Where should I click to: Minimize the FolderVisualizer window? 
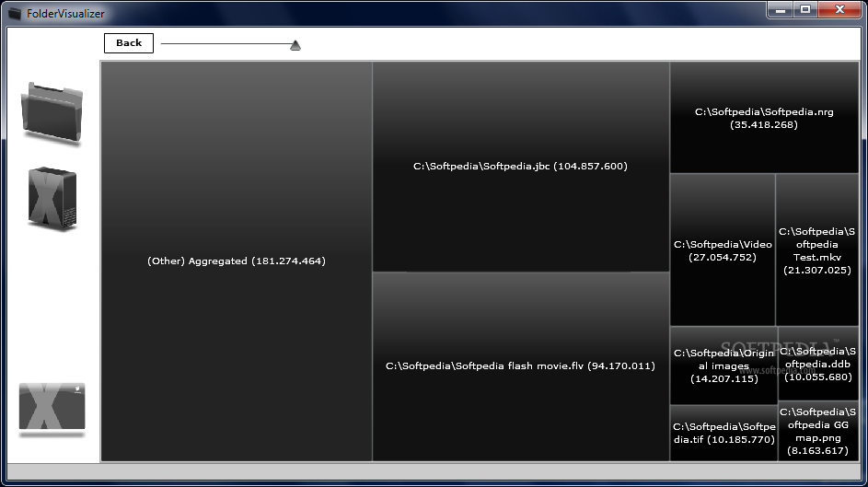[x=781, y=10]
